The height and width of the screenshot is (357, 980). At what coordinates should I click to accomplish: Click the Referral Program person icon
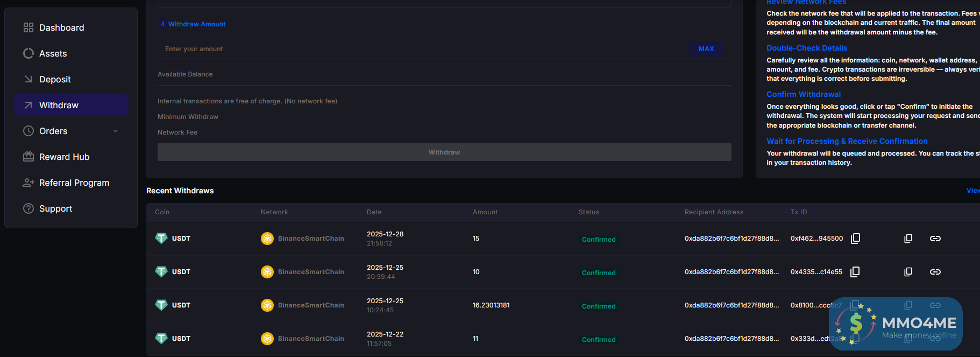point(29,183)
